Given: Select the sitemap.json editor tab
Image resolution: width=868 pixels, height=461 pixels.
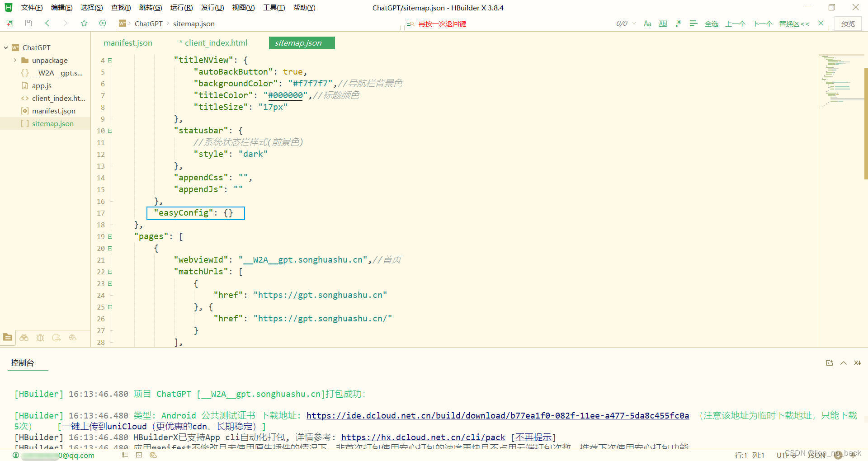Looking at the screenshot, I should coord(302,43).
